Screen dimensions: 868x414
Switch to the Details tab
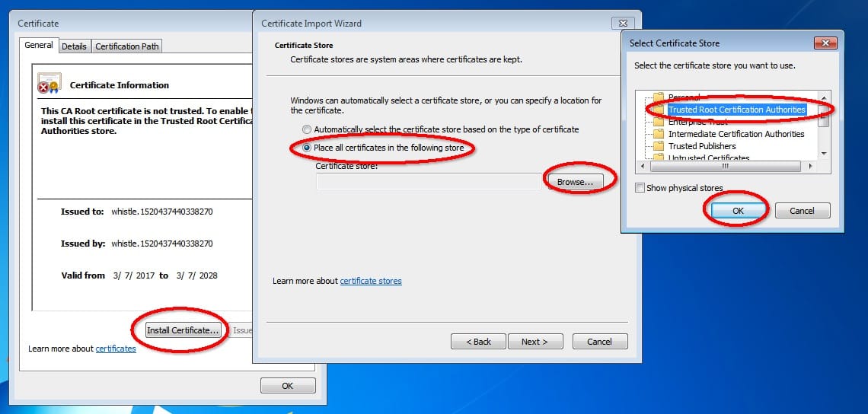click(x=74, y=46)
